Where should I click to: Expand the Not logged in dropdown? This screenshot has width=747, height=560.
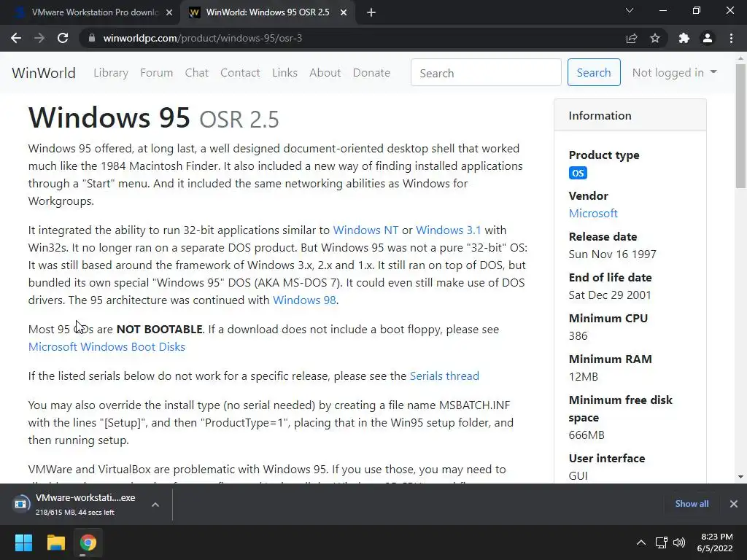coord(674,72)
